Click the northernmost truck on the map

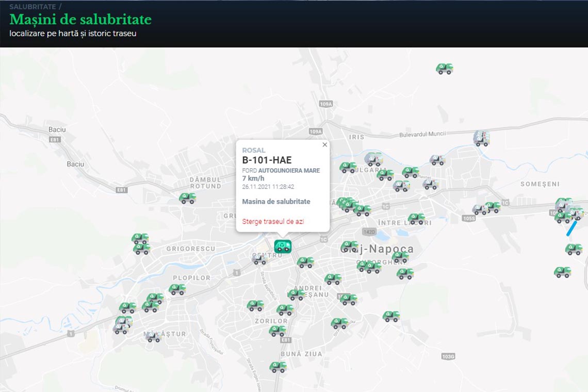click(444, 69)
